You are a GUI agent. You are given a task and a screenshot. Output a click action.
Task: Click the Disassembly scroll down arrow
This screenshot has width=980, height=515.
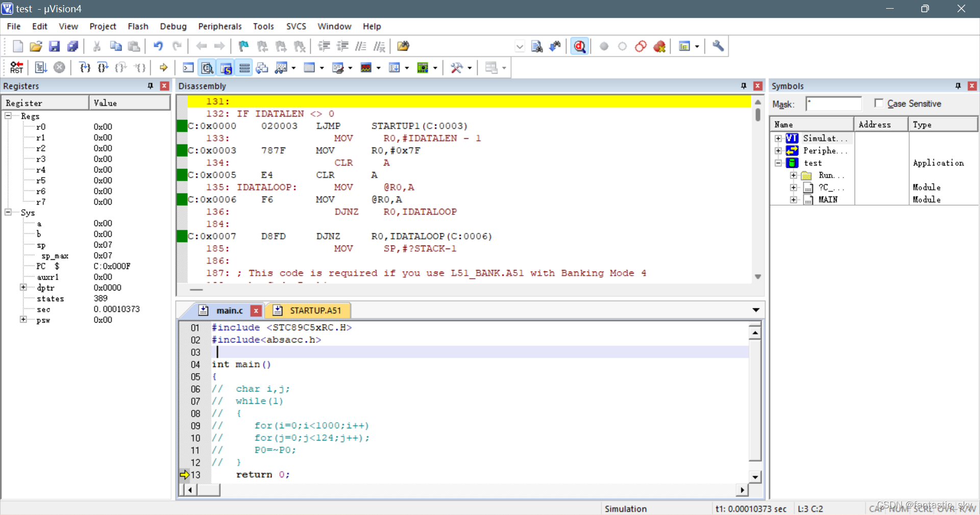tap(758, 277)
